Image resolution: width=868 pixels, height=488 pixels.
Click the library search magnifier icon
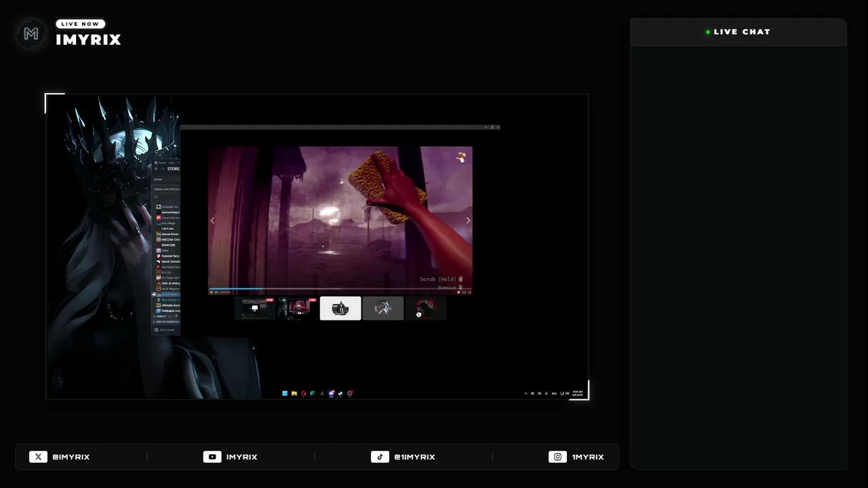156,197
